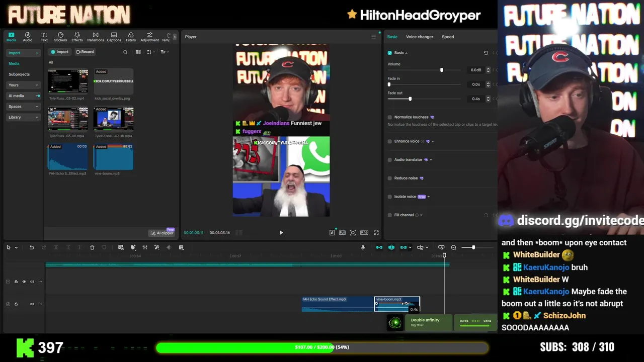This screenshot has width=644, height=362.
Task: Adjust the Volume slider handle
Action: 442,70
